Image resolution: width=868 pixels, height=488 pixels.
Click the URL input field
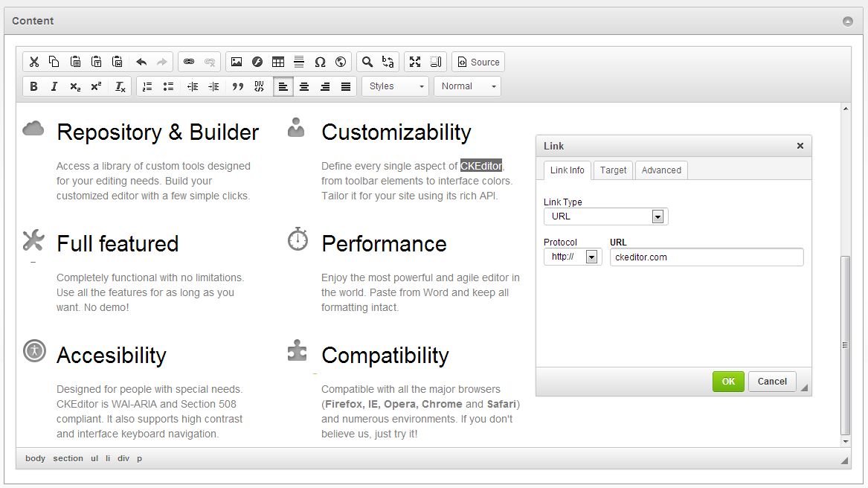[x=706, y=257]
